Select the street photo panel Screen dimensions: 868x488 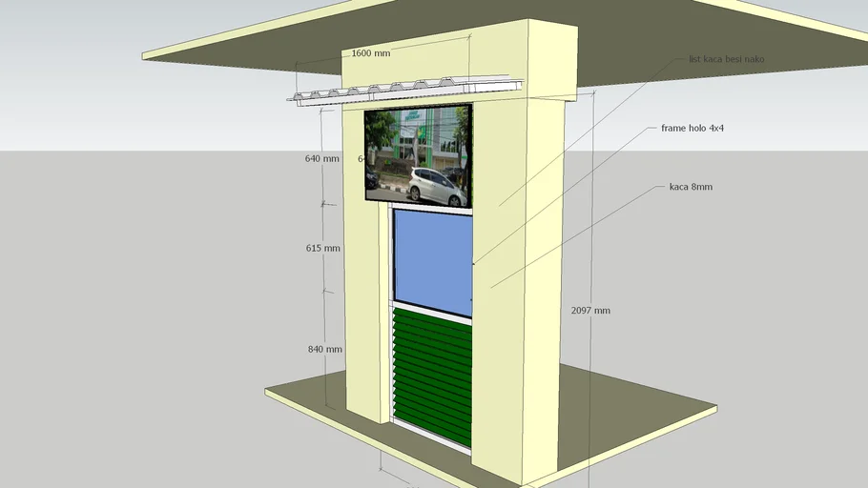pos(418,154)
